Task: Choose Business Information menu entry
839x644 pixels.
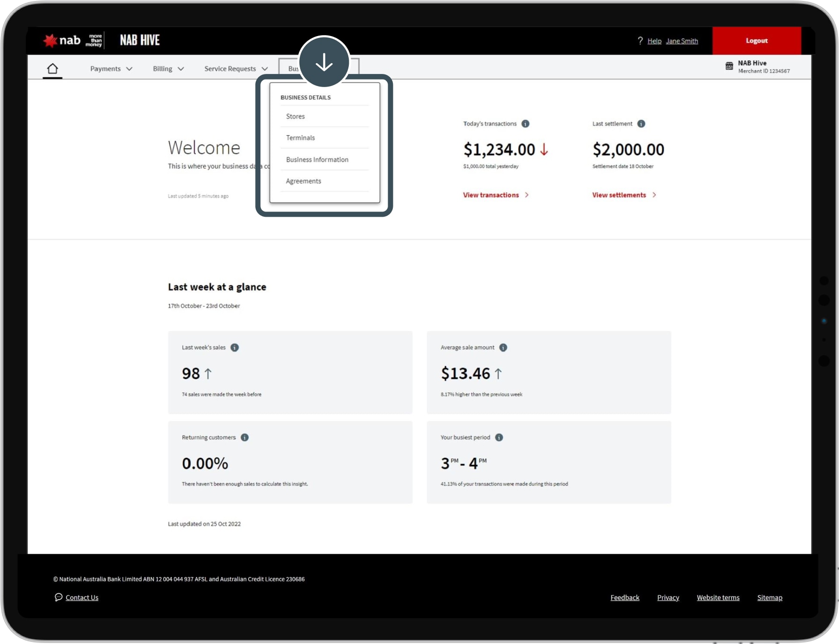Action: point(317,160)
